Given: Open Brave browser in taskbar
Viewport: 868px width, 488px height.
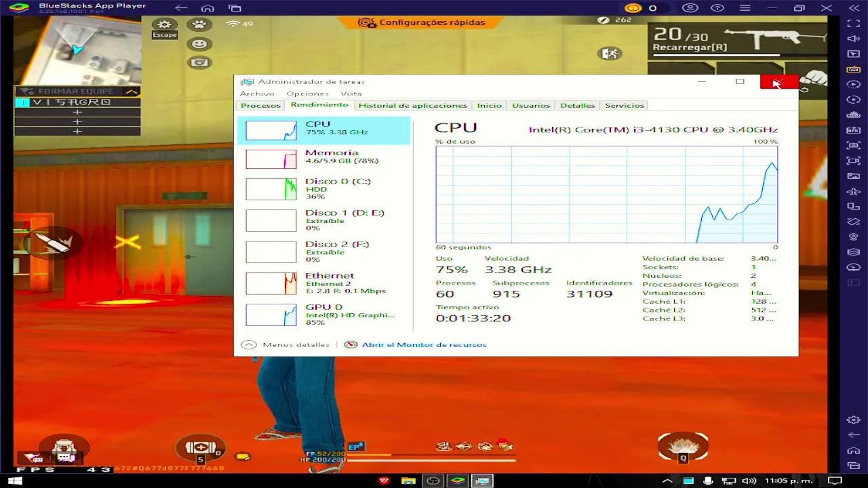Looking at the screenshot, I should [384, 481].
